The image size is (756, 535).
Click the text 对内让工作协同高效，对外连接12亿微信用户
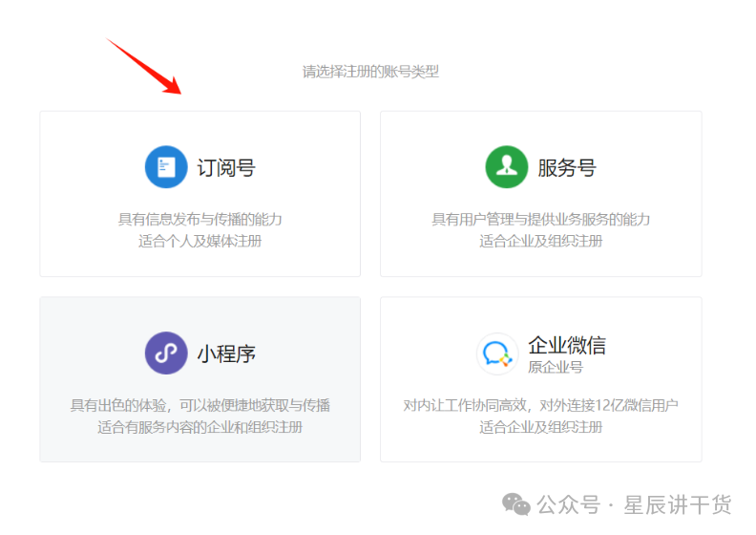click(x=540, y=405)
